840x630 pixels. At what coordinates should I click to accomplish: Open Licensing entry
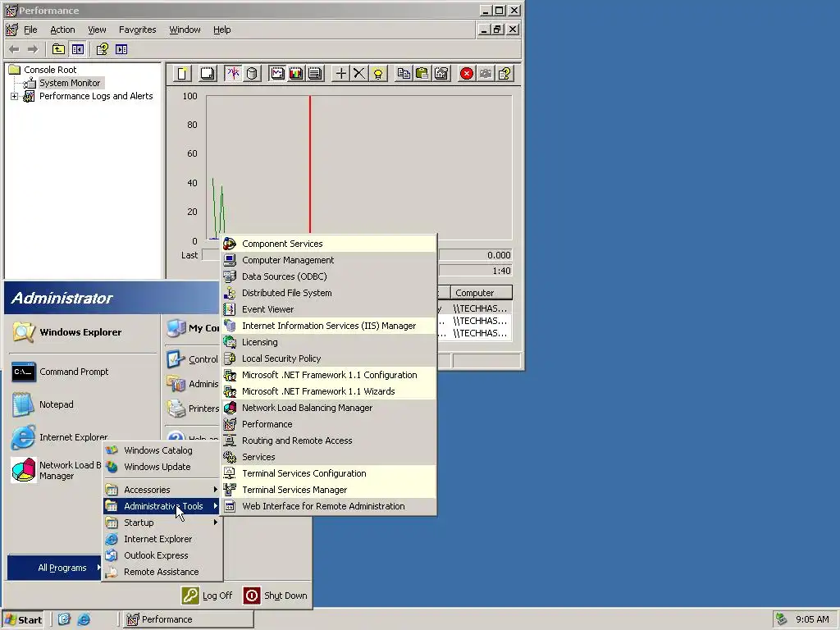pyautogui.click(x=328, y=342)
